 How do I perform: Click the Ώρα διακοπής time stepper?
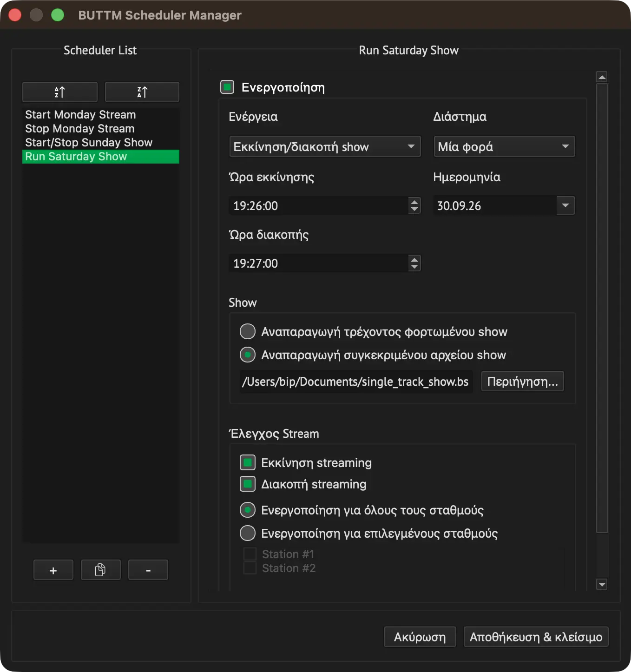414,263
